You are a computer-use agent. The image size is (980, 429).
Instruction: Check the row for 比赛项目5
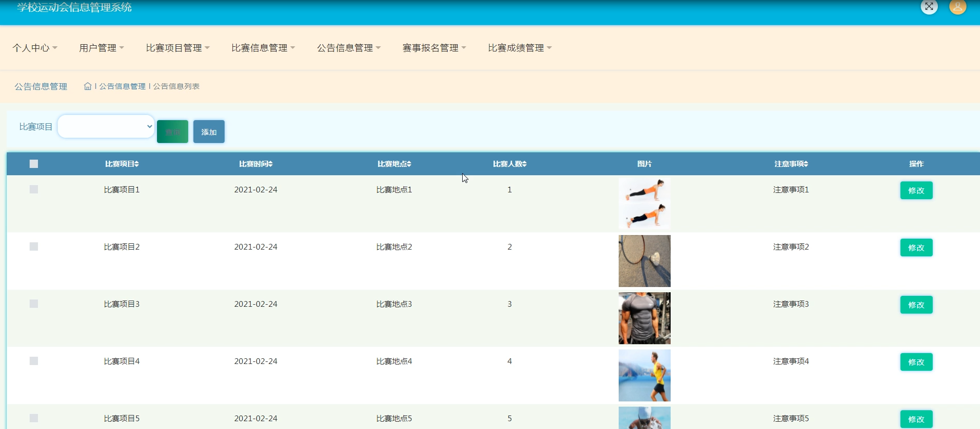(x=34, y=418)
